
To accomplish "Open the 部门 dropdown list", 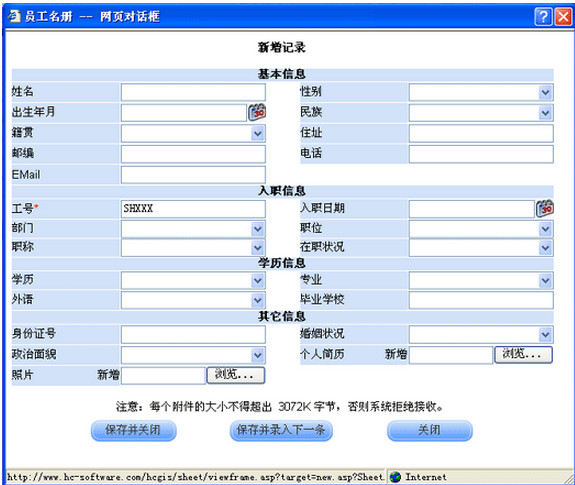I will point(258,229).
